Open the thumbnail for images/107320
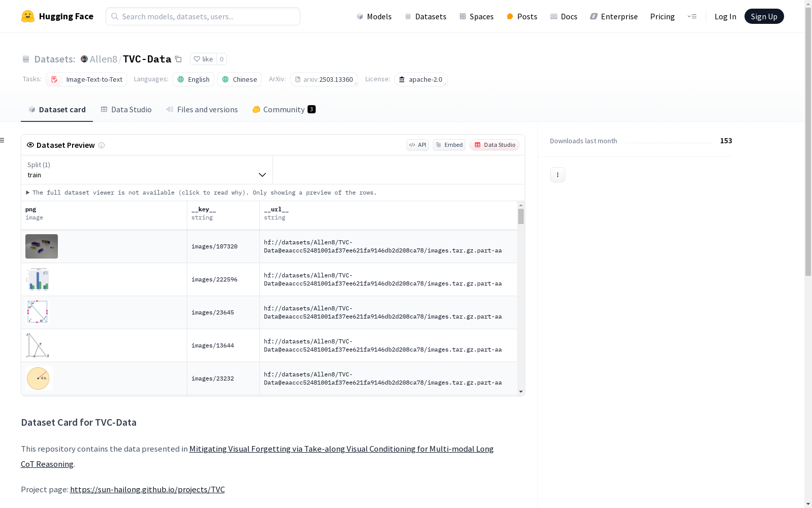 [x=42, y=246]
